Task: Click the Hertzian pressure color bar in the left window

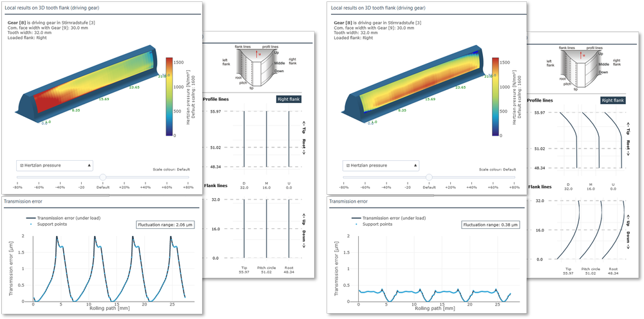Action: point(169,96)
